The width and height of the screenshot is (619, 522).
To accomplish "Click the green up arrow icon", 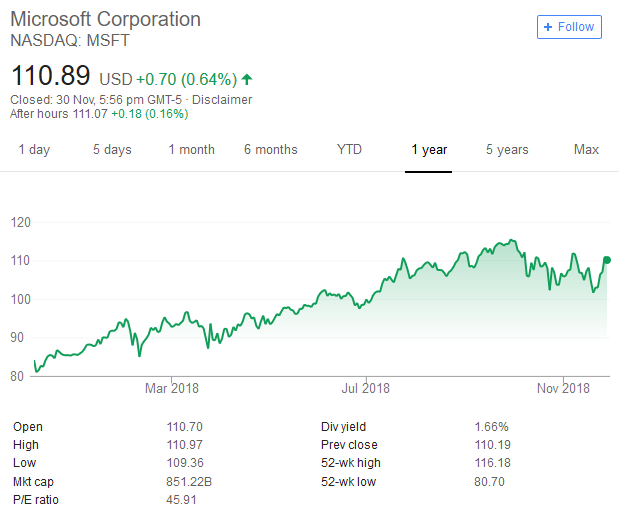I will (x=247, y=78).
